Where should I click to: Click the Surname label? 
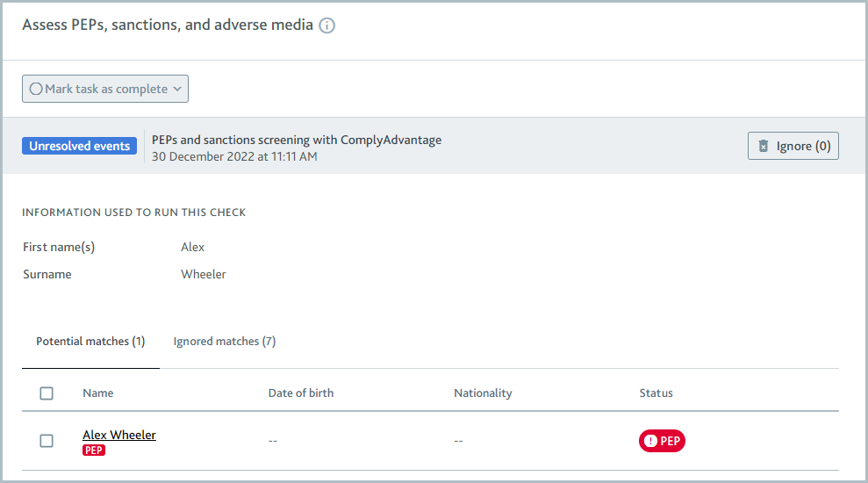point(47,274)
